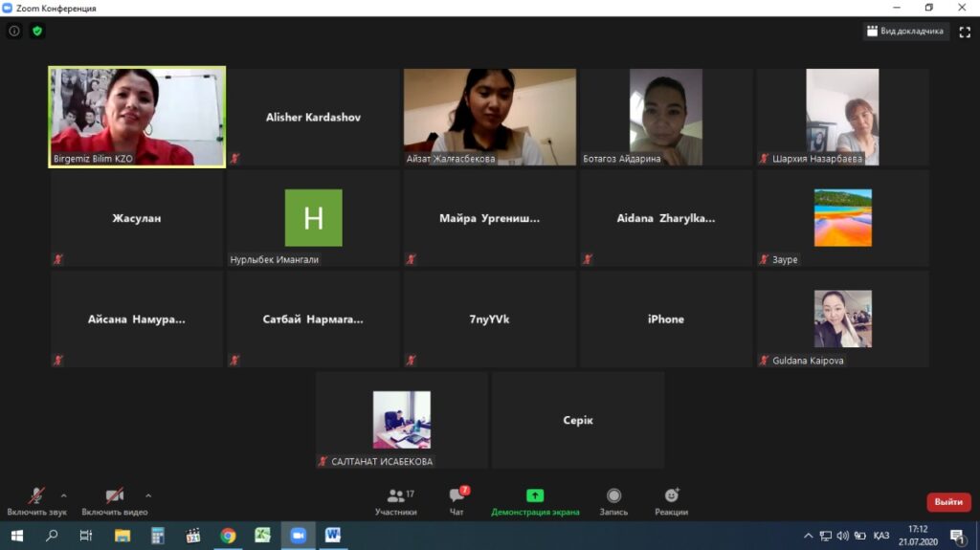This screenshot has height=550, width=980.
Task: Select Айзат Жалғасбекова video tile
Action: click(489, 117)
